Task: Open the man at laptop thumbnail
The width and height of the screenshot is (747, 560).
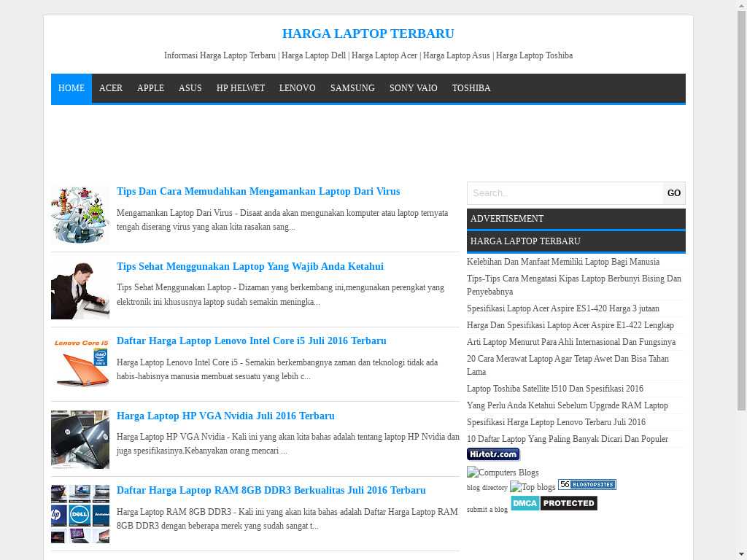Action: point(80,290)
